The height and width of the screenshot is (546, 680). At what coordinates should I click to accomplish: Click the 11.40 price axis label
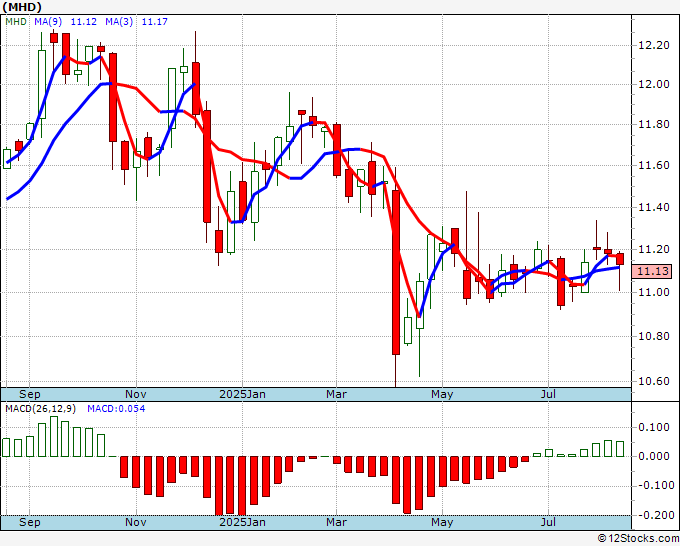click(x=654, y=207)
